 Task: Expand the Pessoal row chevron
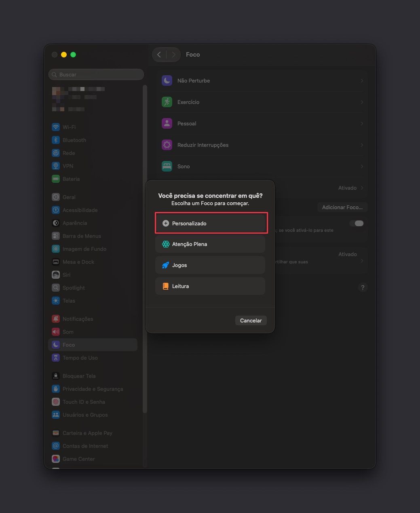click(x=362, y=123)
